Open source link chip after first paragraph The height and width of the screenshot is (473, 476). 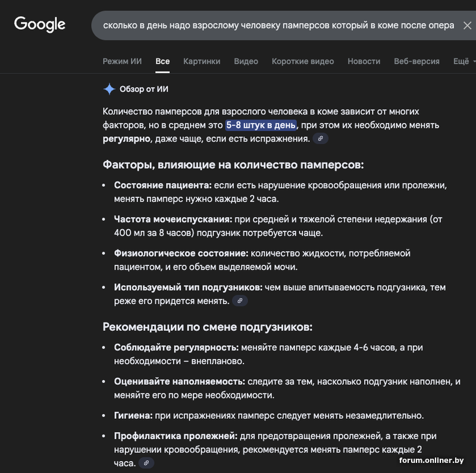click(321, 139)
